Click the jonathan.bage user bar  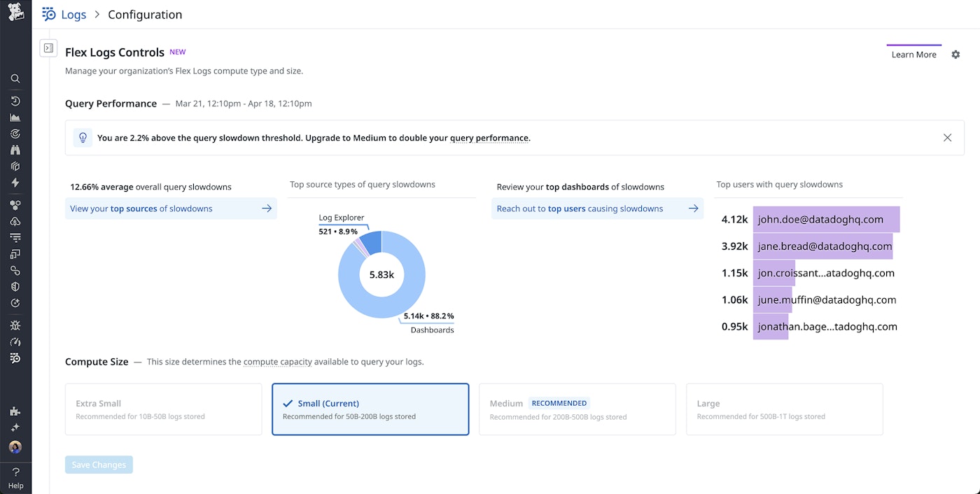(771, 327)
